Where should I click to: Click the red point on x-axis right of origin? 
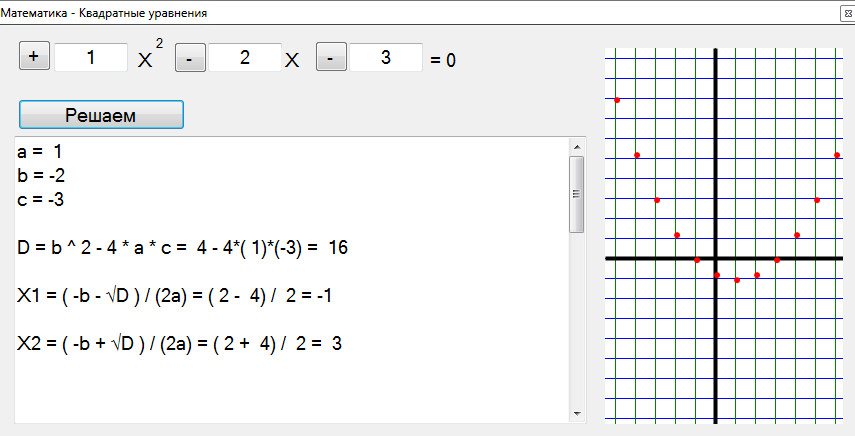[777, 260]
